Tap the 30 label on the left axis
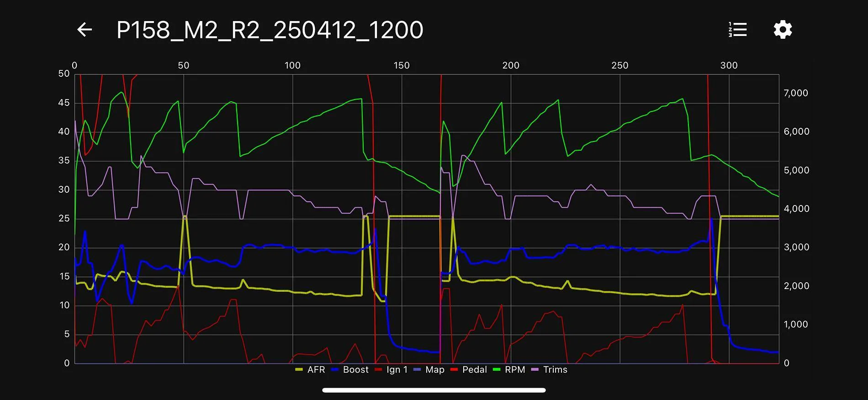This screenshot has width=868, height=400. click(64, 189)
